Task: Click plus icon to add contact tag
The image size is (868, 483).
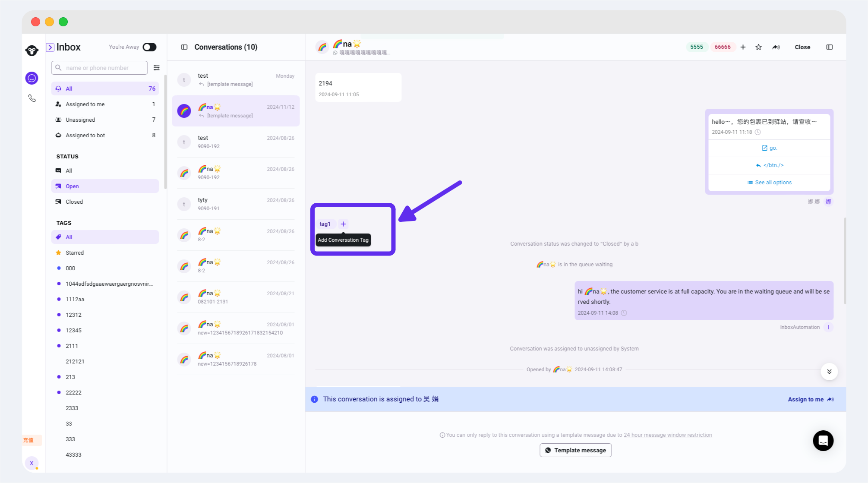Action: click(x=743, y=47)
